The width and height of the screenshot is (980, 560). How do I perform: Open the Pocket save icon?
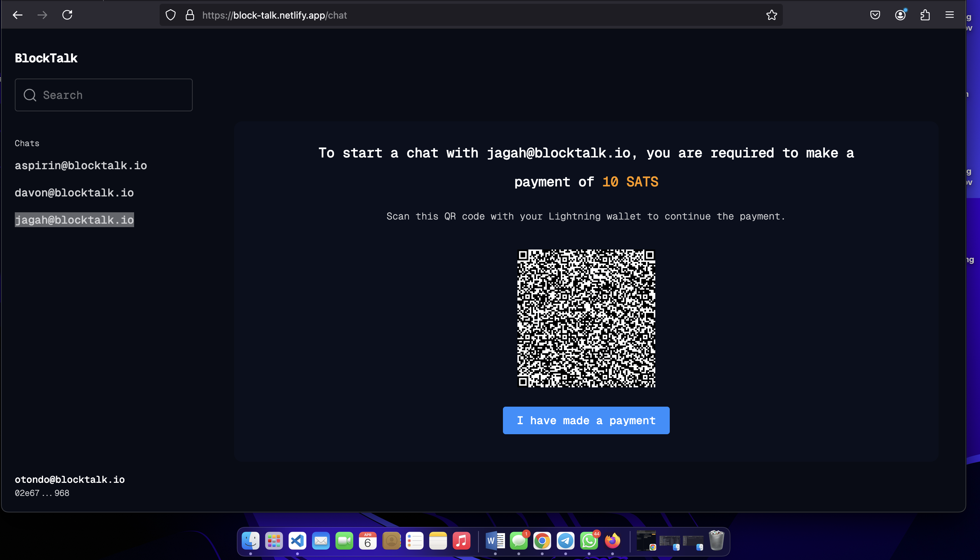875,15
